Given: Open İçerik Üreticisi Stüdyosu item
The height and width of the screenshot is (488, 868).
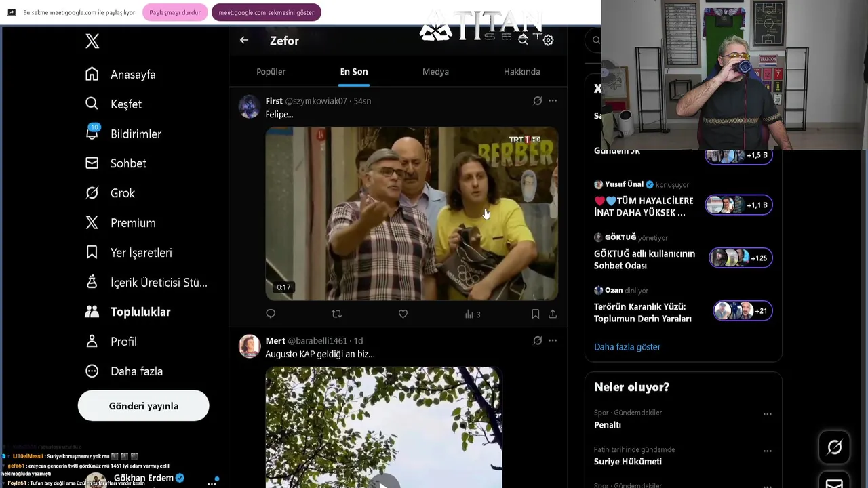Looking at the screenshot, I should pyautogui.click(x=146, y=283).
